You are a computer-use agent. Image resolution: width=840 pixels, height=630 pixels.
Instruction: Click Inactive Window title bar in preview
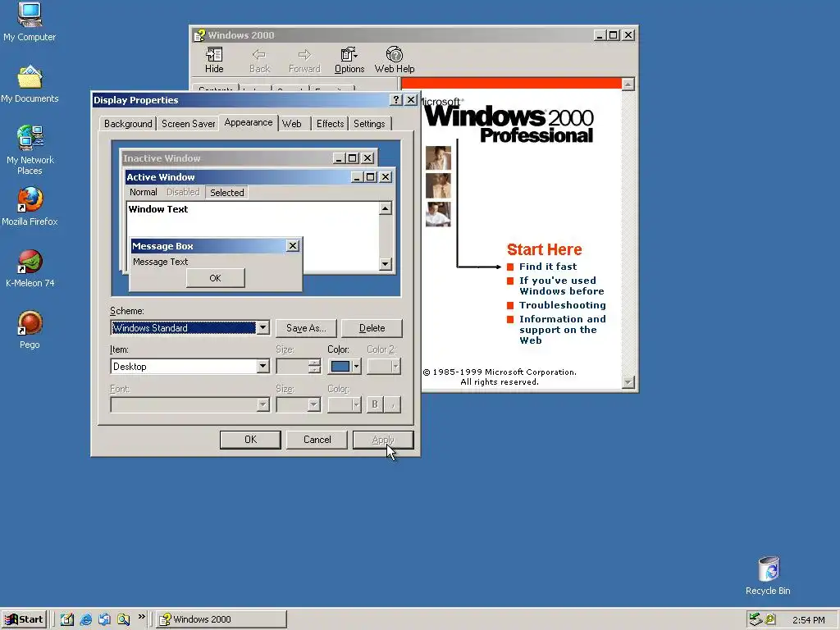(226, 158)
